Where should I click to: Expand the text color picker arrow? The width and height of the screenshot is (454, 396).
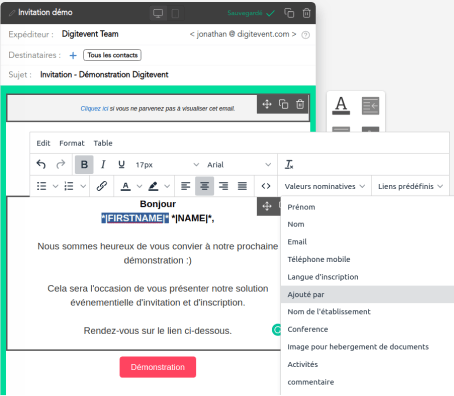pyautogui.click(x=140, y=186)
